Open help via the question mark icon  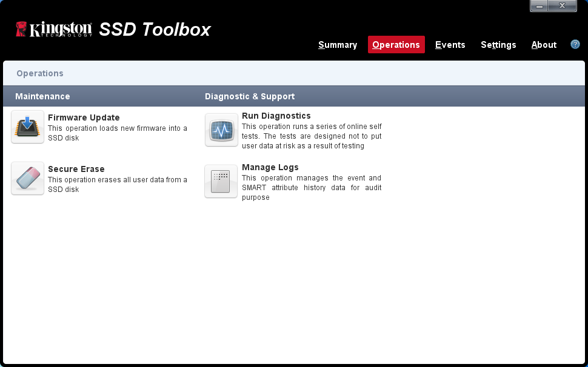point(575,44)
